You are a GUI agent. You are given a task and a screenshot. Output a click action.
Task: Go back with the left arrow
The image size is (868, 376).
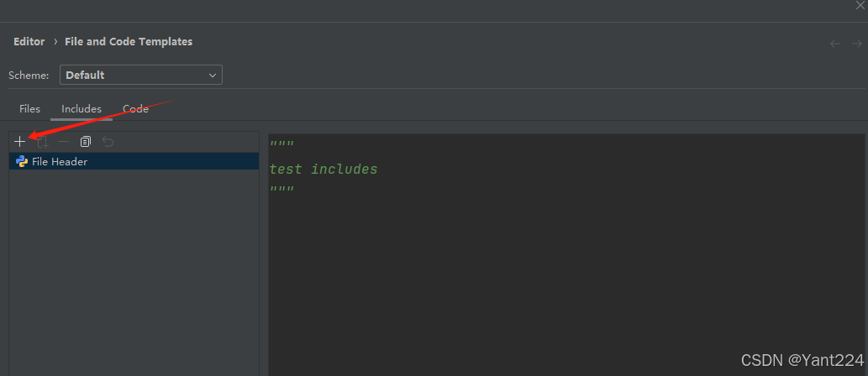pyautogui.click(x=834, y=44)
